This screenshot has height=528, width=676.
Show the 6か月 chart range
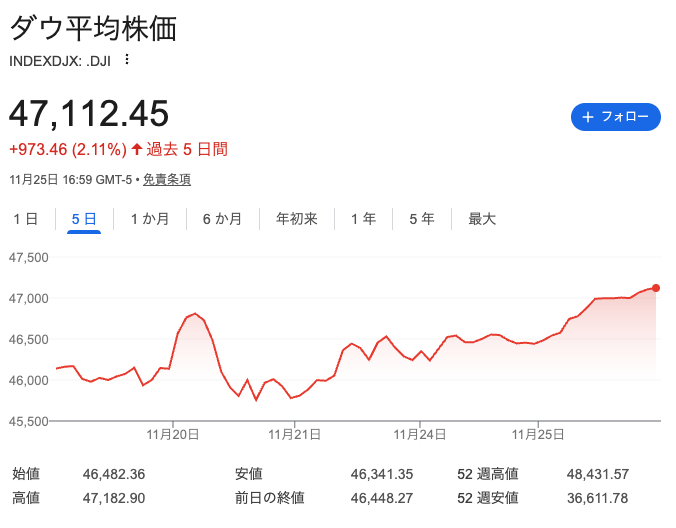(x=222, y=219)
